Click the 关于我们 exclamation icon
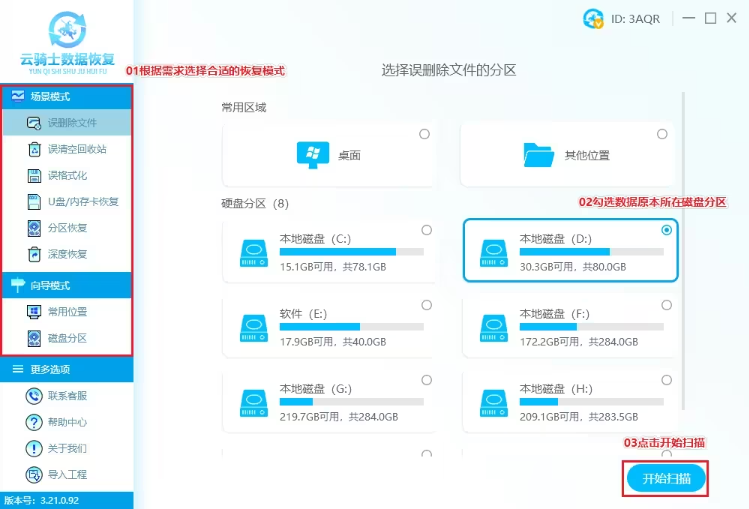The height and width of the screenshot is (509, 749). coord(34,448)
